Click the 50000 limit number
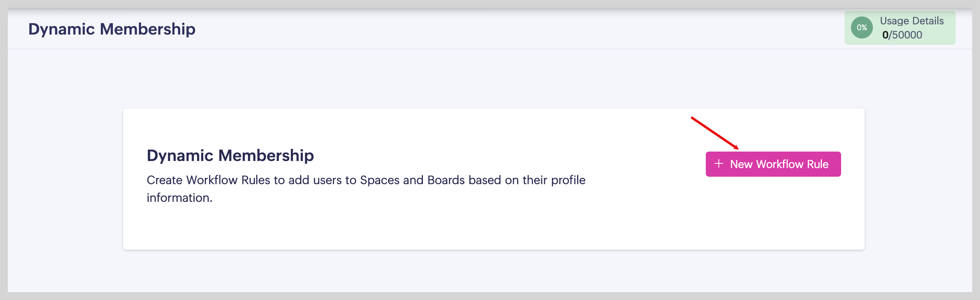 point(907,35)
